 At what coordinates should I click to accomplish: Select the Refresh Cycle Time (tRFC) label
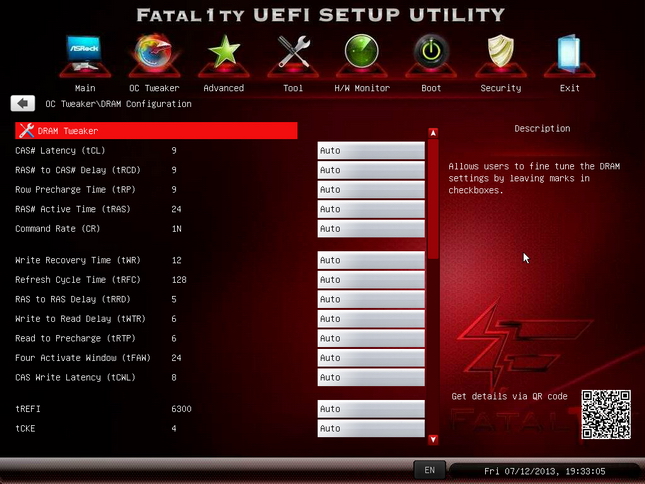tap(78, 280)
